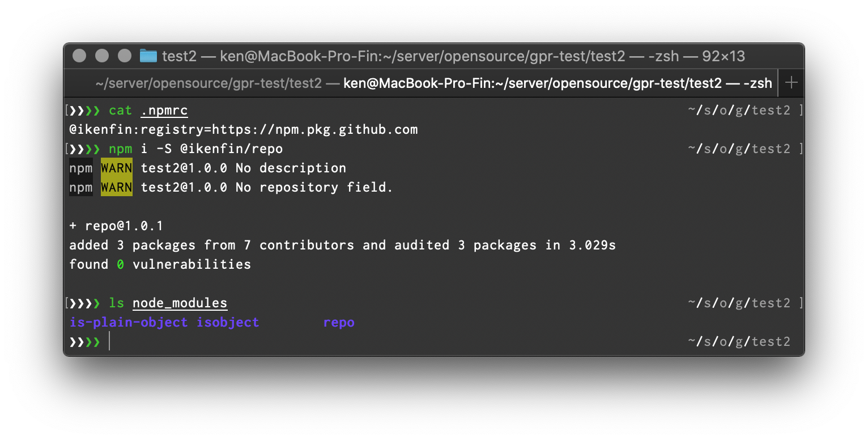Click the folder proxy icon in title bar
Image resolution: width=868 pixels, height=440 pixels.
click(x=148, y=56)
